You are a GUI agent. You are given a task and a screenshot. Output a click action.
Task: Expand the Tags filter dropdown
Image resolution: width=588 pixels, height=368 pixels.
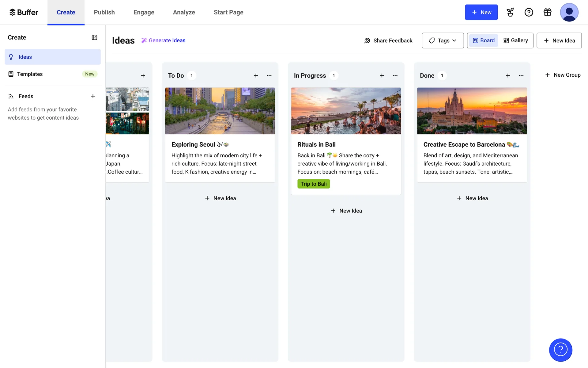pyautogui.click(x=443, y=40)
